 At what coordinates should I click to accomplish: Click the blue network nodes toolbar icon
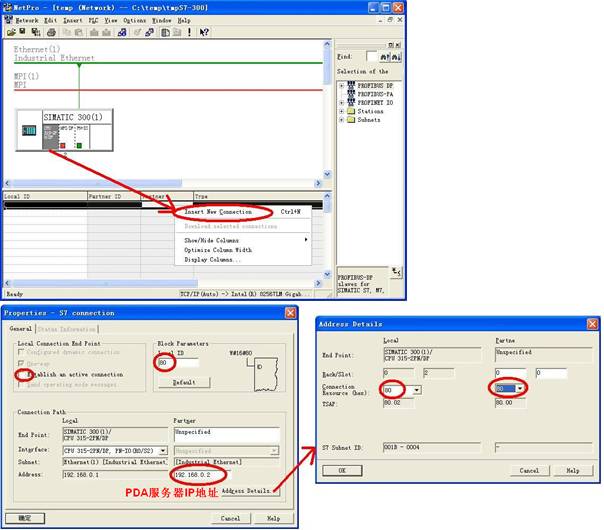click(x=122, y=32)
